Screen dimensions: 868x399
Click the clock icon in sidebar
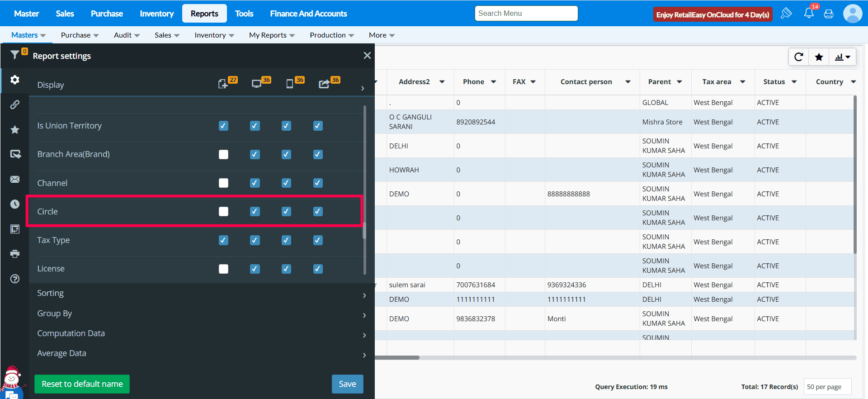[15, 204]
